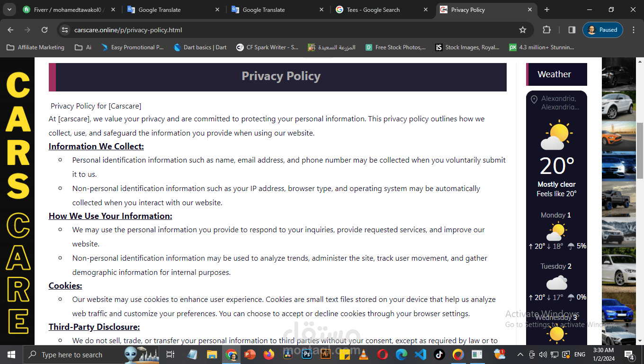Open the CF Spark Writer bookmark
The image size is (644, 364).
click(268, 47)
